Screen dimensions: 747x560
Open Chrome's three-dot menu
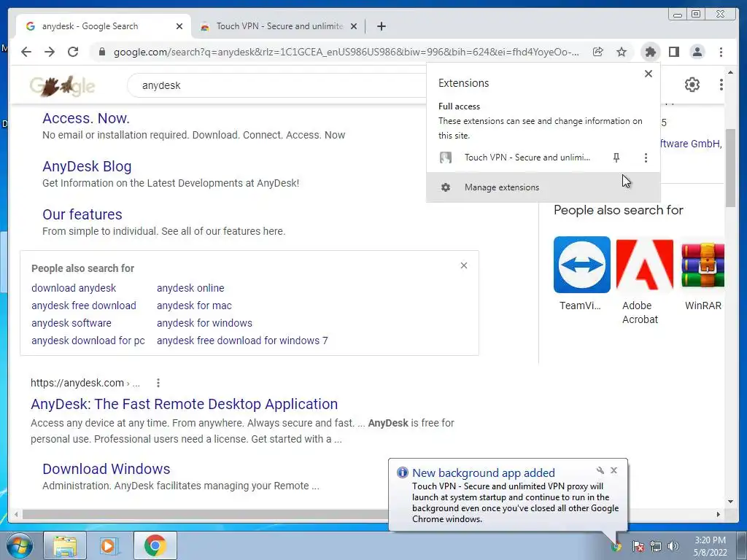(x=721, y=52)
